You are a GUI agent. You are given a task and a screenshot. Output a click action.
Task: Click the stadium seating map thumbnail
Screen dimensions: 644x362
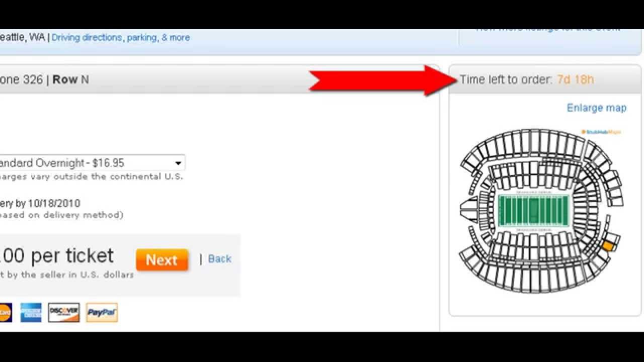pos(542,211)
